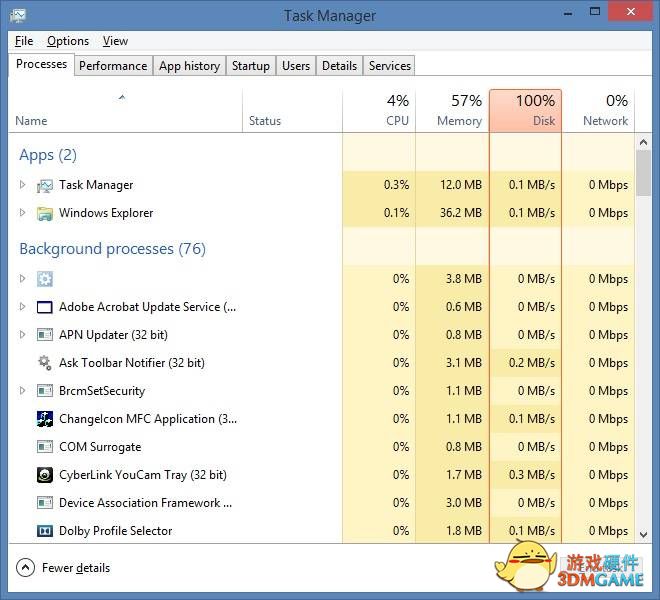
Task: Switch to the Details tab
Action: click(339, 66)
